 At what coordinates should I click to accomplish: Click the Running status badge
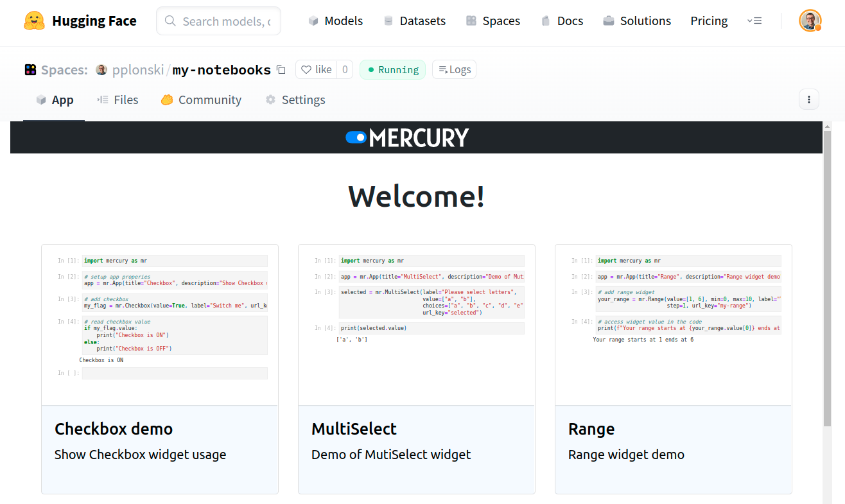393,69
